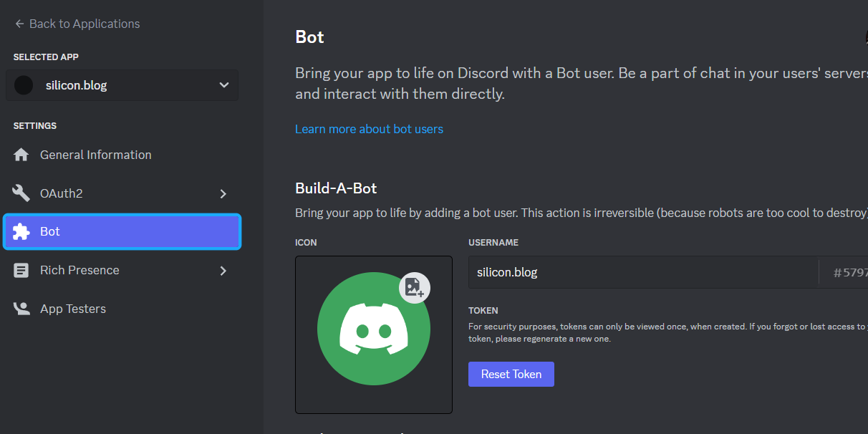Click the Reset Token button
Screen dimensions: 868x434
tap(511, 374)
